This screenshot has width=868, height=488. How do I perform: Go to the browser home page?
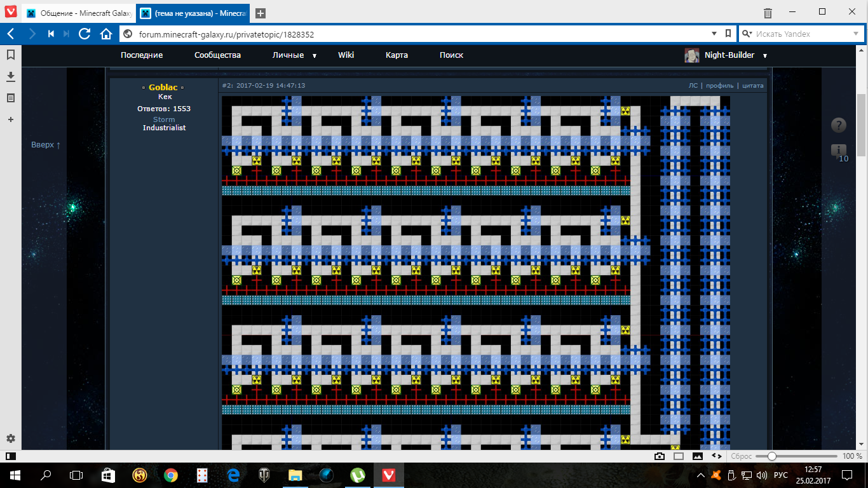(106, 34)
